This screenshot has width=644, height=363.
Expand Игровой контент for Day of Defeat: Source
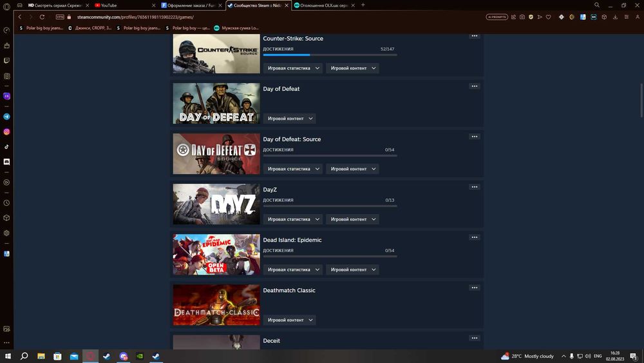(x=352, y=169)
